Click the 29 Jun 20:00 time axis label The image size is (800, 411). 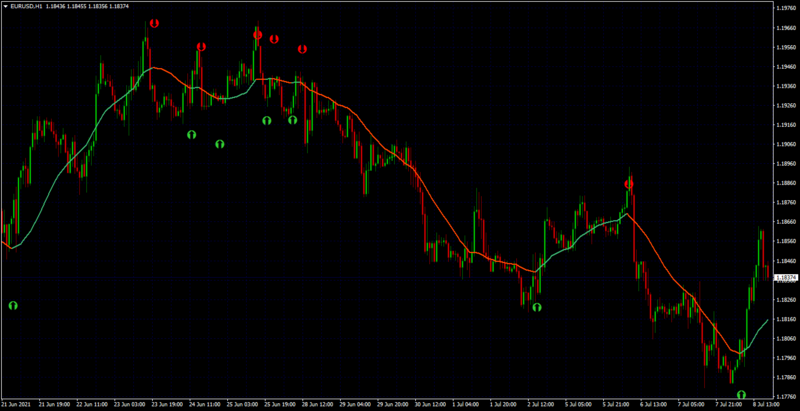[393, 405]
